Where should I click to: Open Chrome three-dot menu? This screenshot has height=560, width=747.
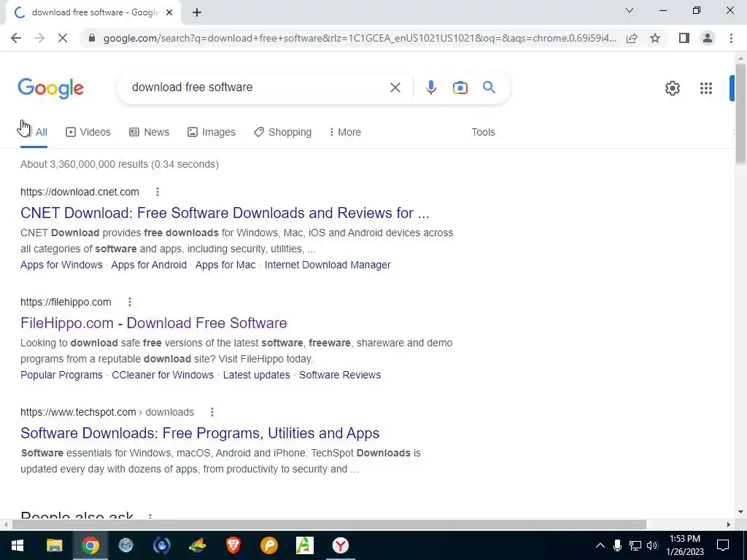[731, 38]
